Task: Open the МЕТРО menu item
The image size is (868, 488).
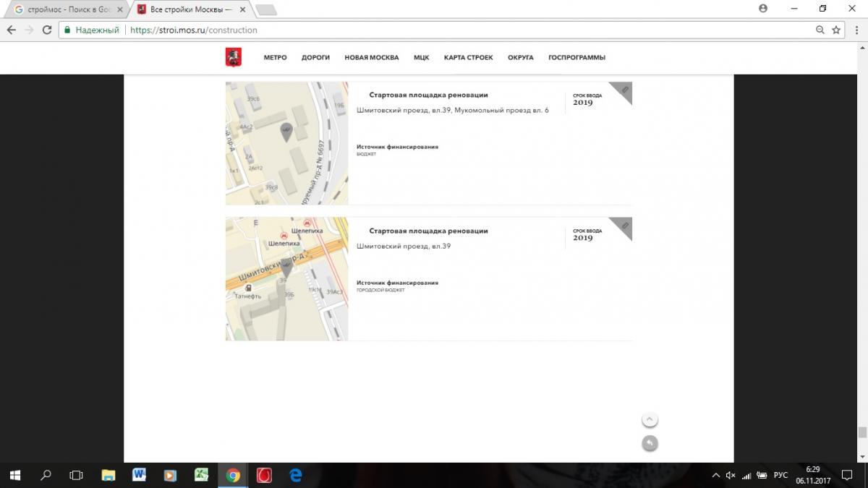Action: [x=275, y=58]
